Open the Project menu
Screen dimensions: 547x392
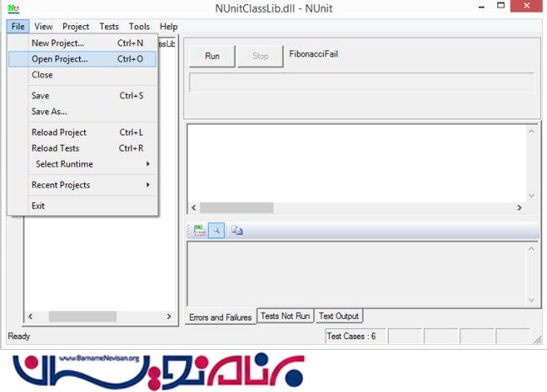76,27
